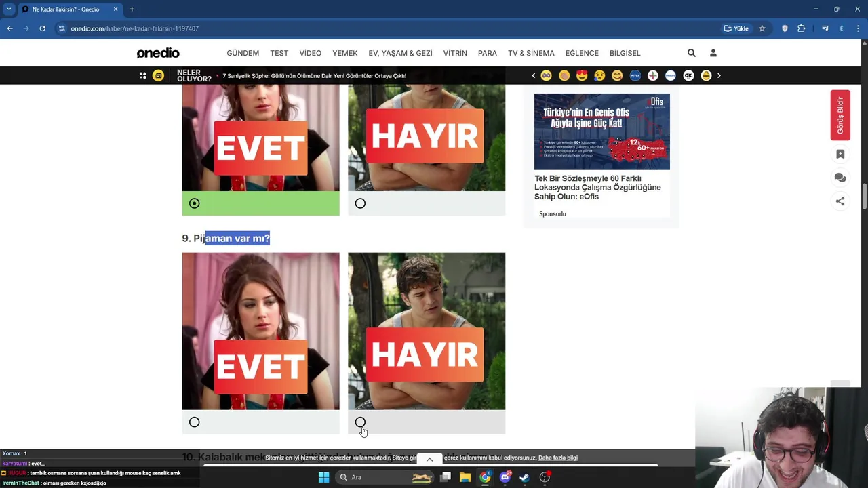Viewport: 868px width, 488px height.
Task: Click the page vertical scrollbar thumb
Action: point(865,197)
